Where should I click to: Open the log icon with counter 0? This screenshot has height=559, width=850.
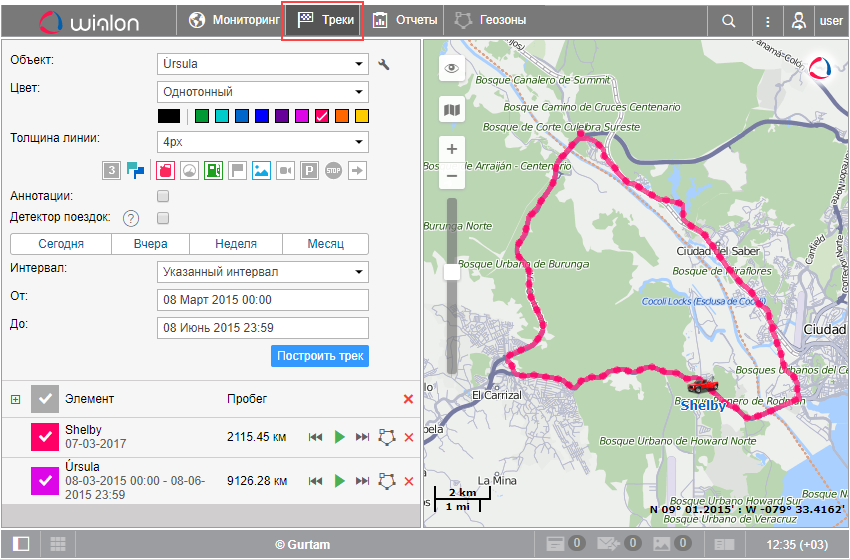(565, 544)
